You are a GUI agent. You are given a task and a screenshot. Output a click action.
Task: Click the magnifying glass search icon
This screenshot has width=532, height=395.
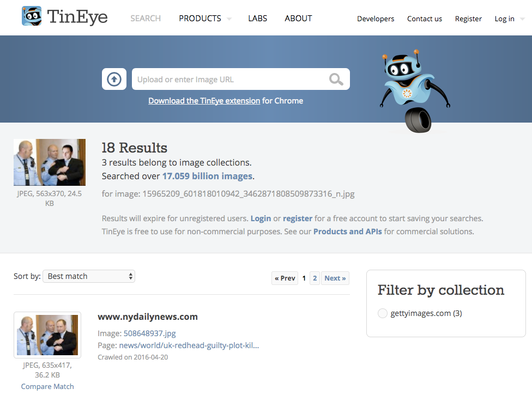pyautogui.click(x=336, y=79)
